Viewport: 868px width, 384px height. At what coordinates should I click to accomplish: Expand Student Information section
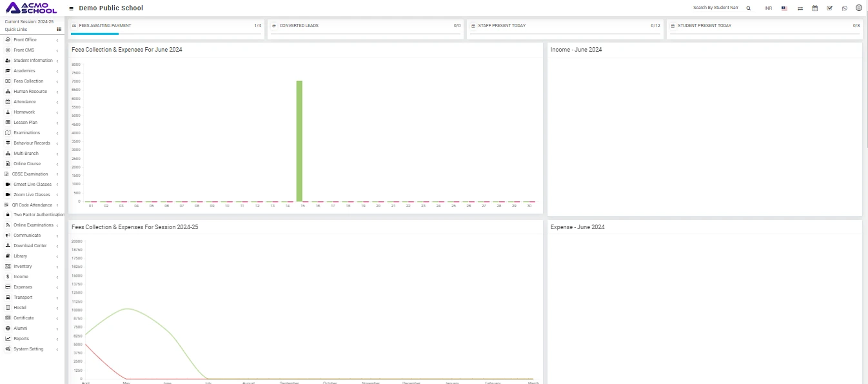(33, 61)
